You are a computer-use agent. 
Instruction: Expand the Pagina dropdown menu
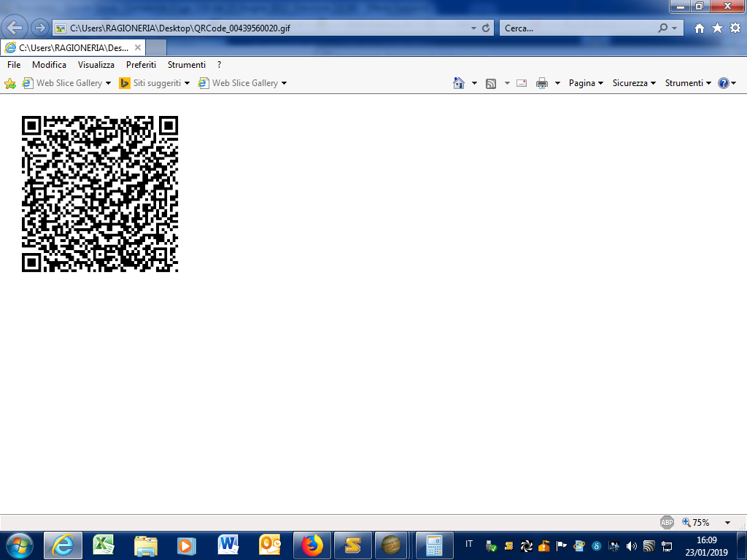pyautogui.click(x=586, y=83)
